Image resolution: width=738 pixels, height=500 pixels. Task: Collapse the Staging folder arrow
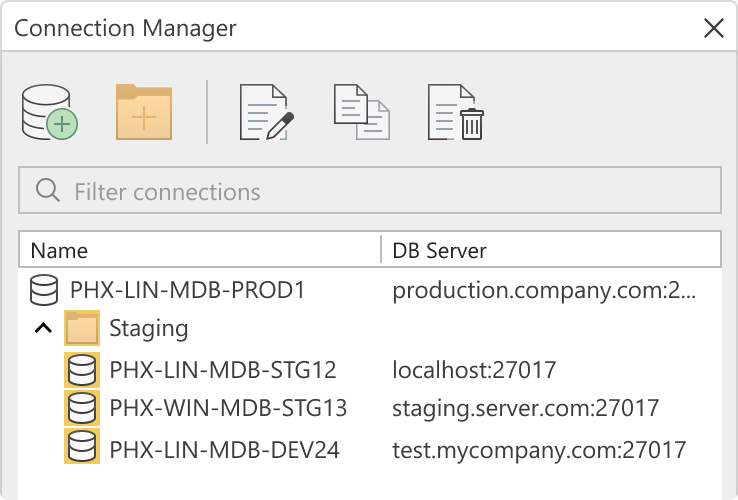42,328
